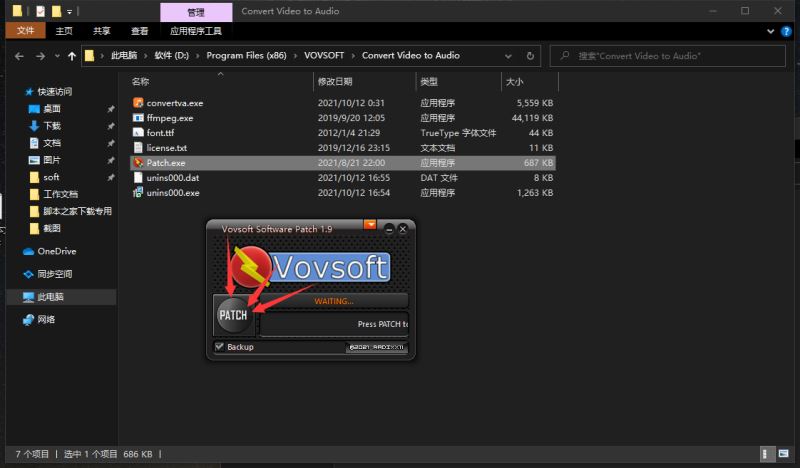Sort by the 类型 column header
This screenshot has height=468, width=800.
click(429, 82)
